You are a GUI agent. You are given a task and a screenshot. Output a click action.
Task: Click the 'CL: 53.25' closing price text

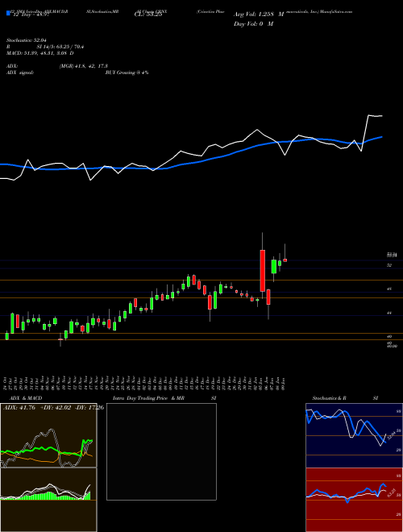[148, 15]
